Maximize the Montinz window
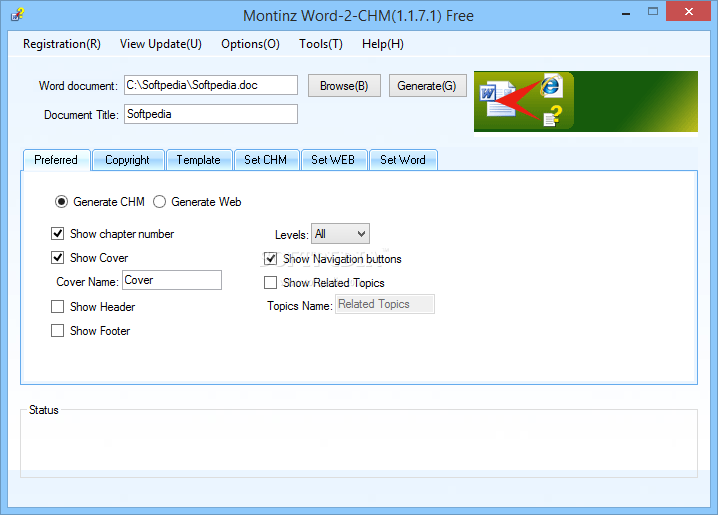 [653, 11]
